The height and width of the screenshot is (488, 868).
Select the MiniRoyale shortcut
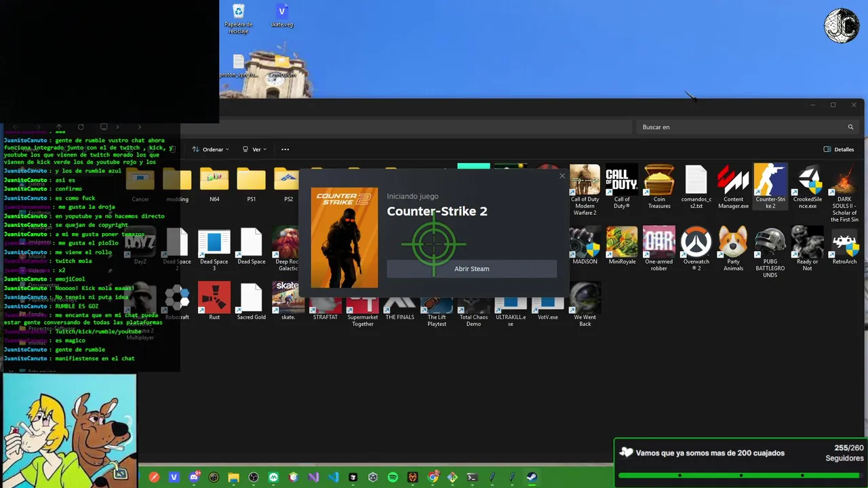click(x=622, y=246)
